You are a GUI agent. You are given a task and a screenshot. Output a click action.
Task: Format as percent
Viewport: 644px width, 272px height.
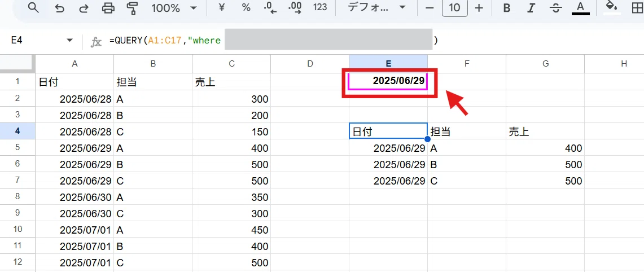coord(246,7)
